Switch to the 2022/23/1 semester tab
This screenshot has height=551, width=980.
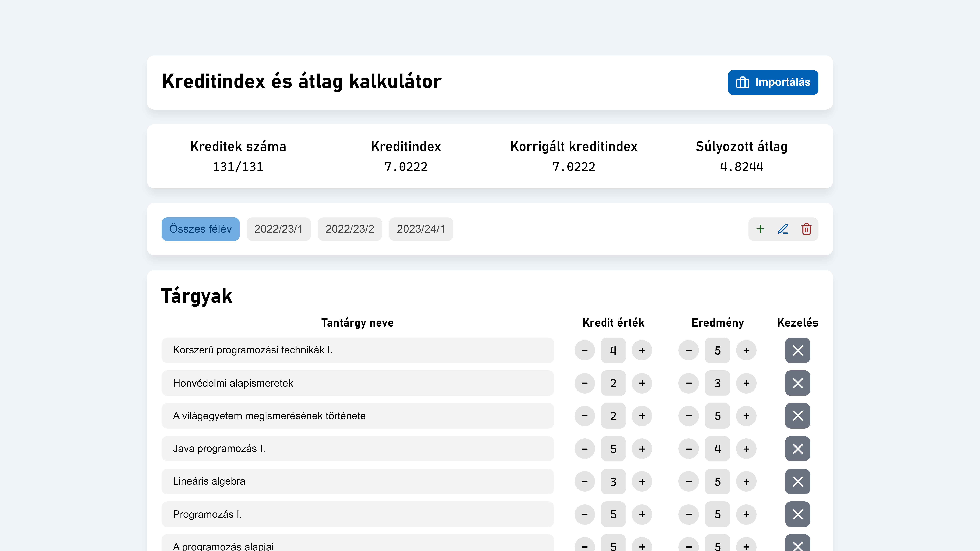[x=279, y=229]
